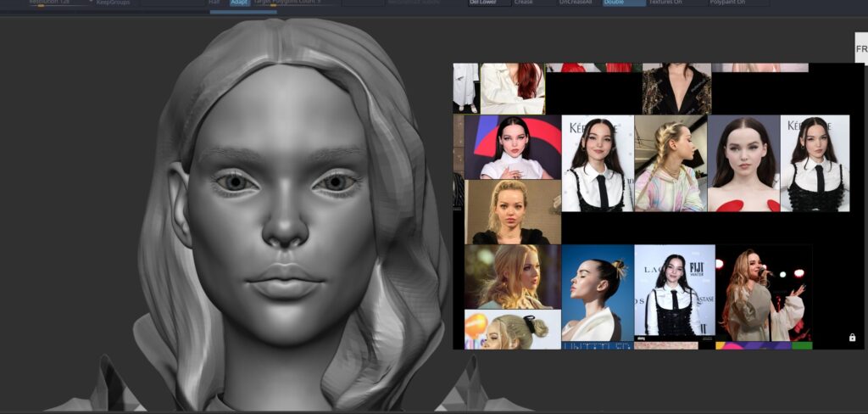Image resolution: width=868 pixels, height=414 pixels.
Task: Click the Target Polygons Count slider
Action: coord(296,3)
